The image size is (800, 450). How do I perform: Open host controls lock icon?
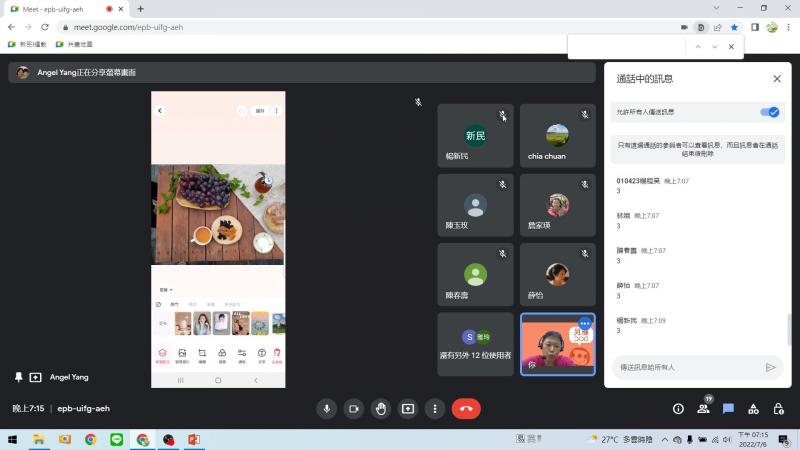779,408
